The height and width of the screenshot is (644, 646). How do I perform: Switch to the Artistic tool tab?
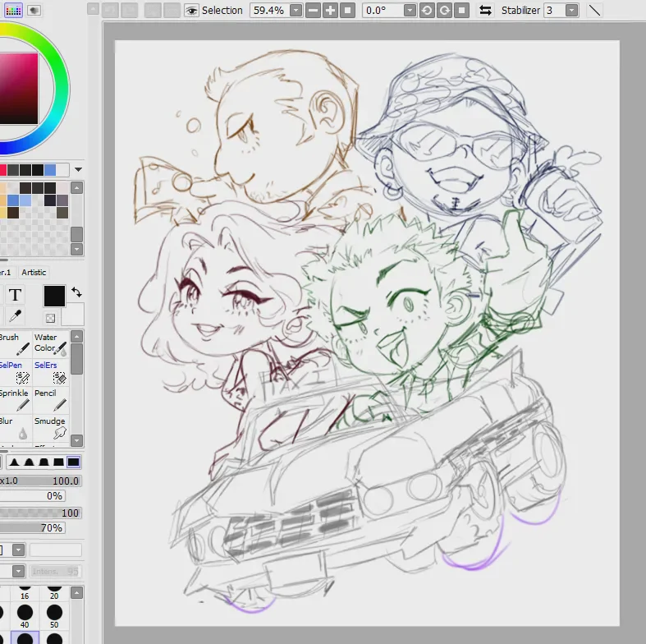pyautogui.click(x=34, y=273)
